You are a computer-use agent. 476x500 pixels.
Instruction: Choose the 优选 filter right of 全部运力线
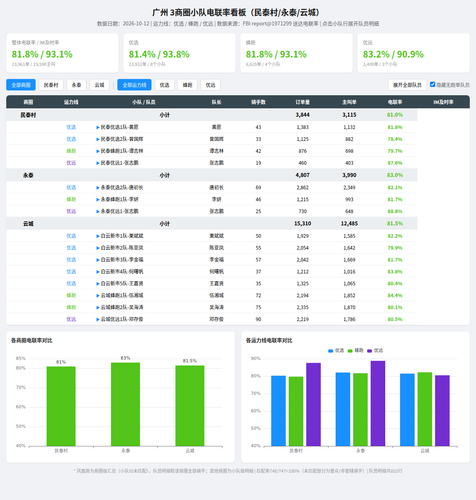click(x=164, y=85)
